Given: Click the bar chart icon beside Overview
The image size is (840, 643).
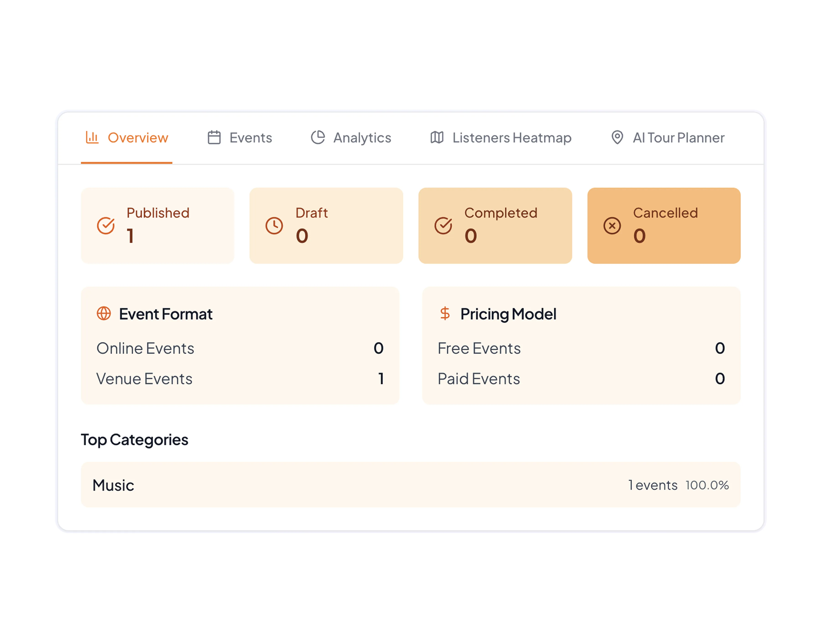Looking at the screenshot, I should 92,138.
